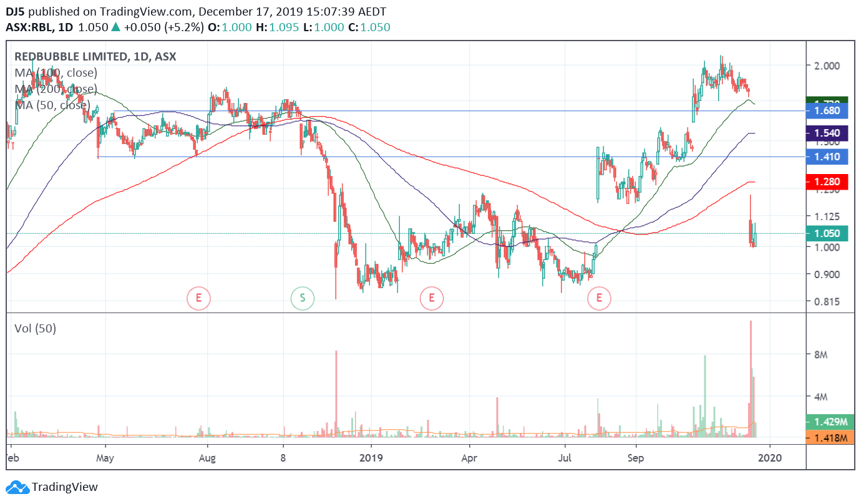861x504 pixels.
Task: Click the 4M volume axis label
Action: (x=820, y=397)
